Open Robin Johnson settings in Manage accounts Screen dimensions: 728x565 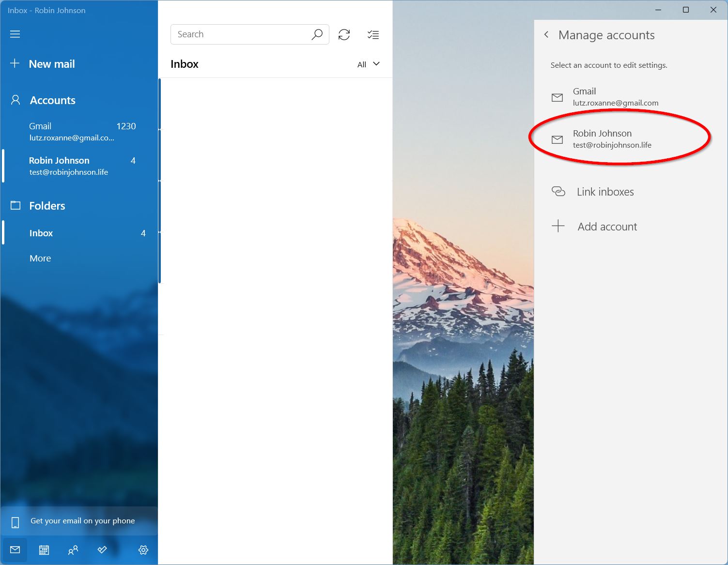pos(631,139)
